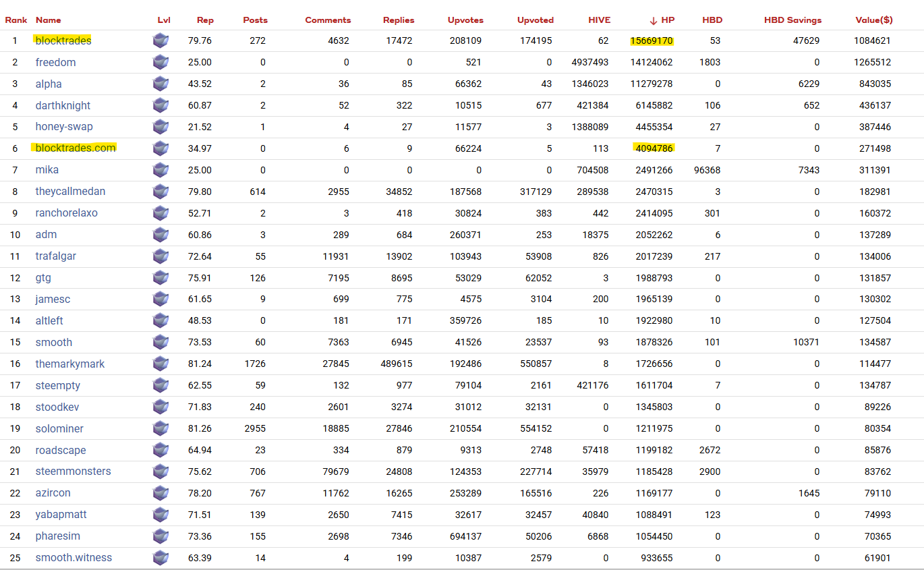Viewport: 924px width, 570px height.
Task: Click darthknight's level badge icon
Action: click(x=161, y=105)
